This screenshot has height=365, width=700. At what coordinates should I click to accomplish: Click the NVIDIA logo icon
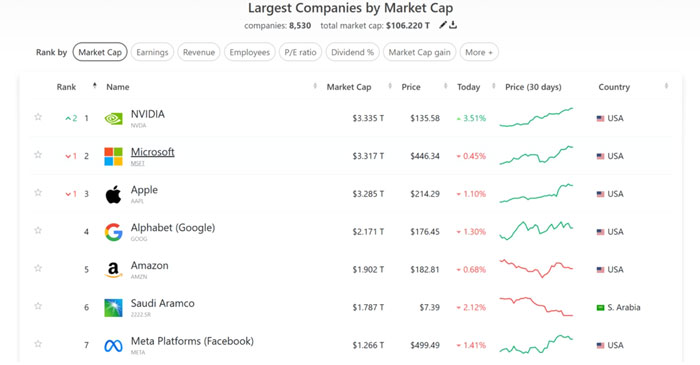tap(113, 118)
